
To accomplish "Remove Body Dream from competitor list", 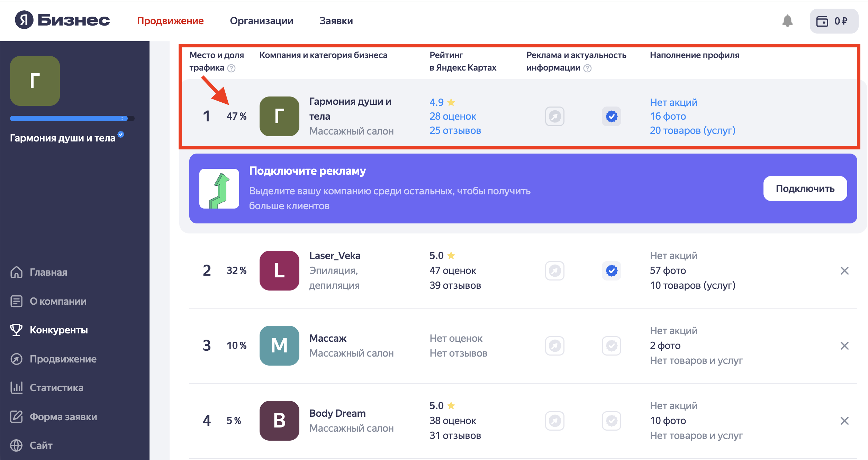I will 844,421.
